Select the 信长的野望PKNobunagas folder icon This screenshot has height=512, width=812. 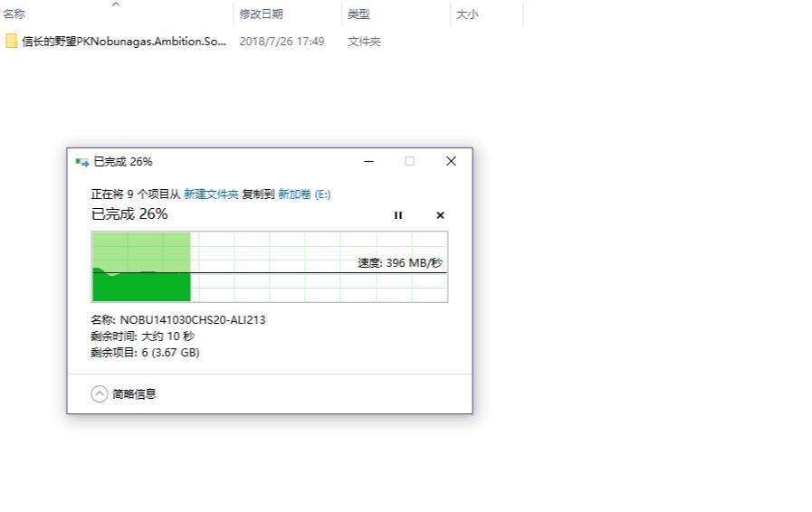click(x=12, y=42)
